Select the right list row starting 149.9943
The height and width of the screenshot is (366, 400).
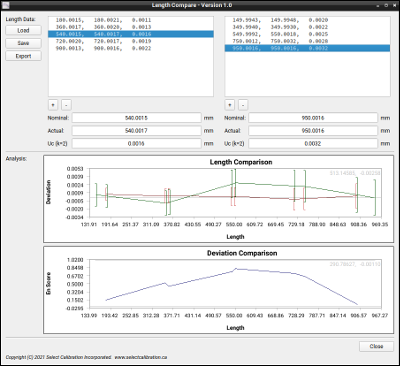[307, 20]
